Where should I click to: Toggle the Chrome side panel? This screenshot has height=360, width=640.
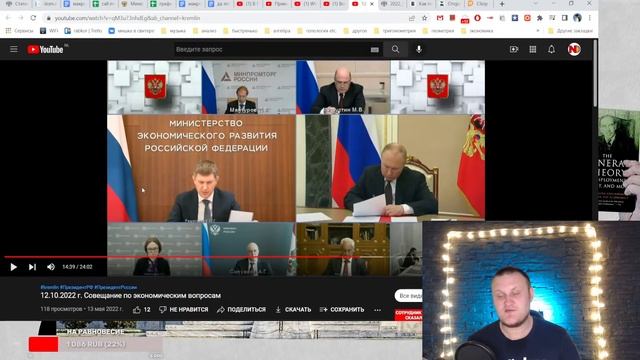coord(564,18)
